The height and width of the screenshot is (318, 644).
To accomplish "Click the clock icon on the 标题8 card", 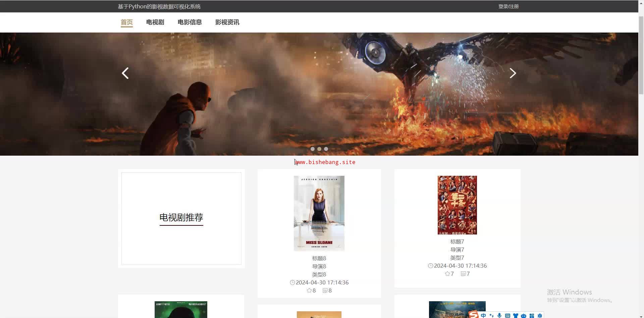I will click(292, 282).
